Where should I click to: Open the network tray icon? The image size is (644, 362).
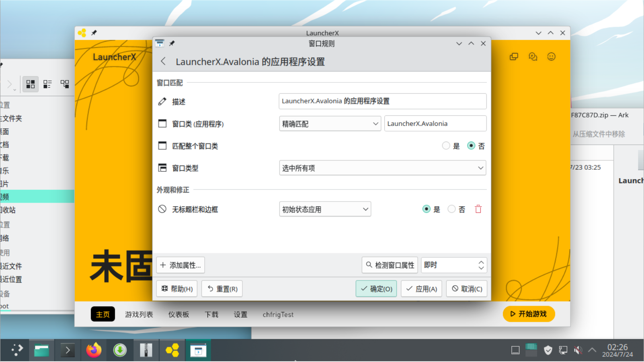pyautogui.click(x=563, y=350)
